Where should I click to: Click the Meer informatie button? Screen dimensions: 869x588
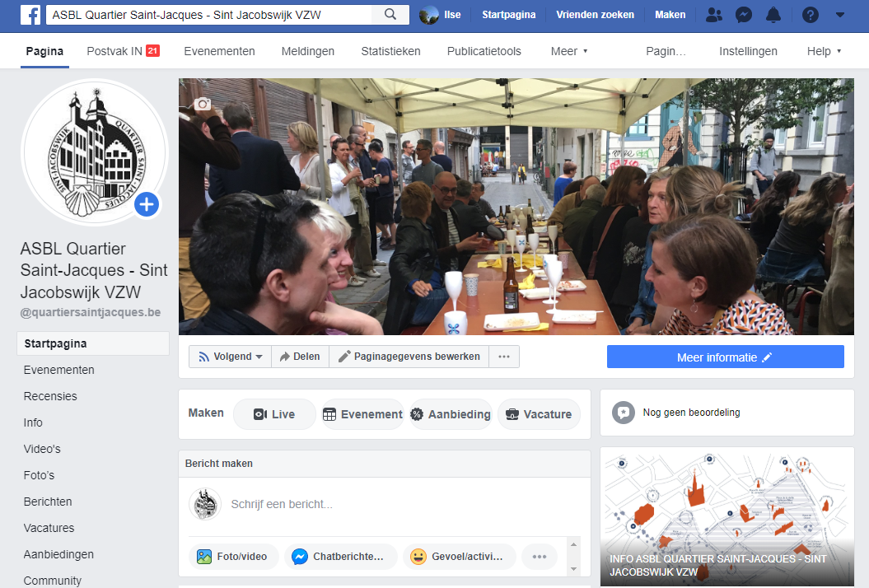point(726,357)
